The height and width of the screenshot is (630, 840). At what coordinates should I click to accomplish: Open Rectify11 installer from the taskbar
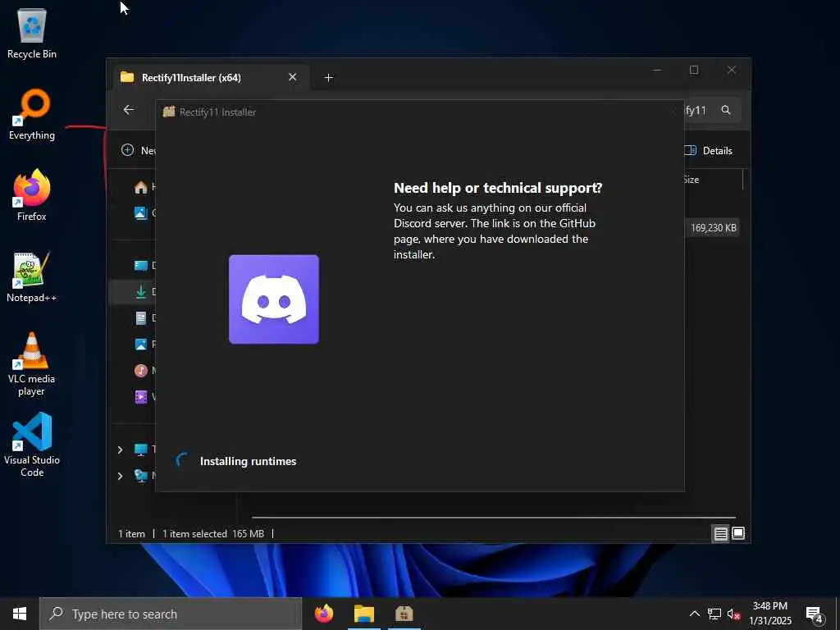(x=404, y=614)
